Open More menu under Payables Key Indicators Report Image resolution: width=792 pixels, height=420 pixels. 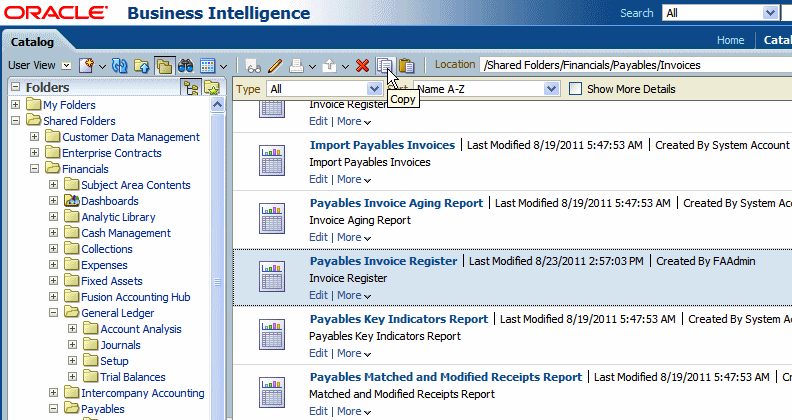tap(354, 353)
